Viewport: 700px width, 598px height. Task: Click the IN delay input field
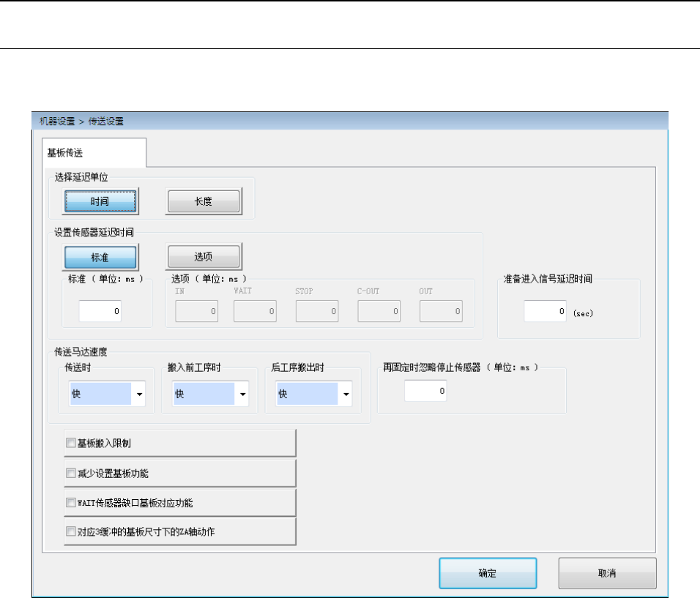[x=196, y=311]
